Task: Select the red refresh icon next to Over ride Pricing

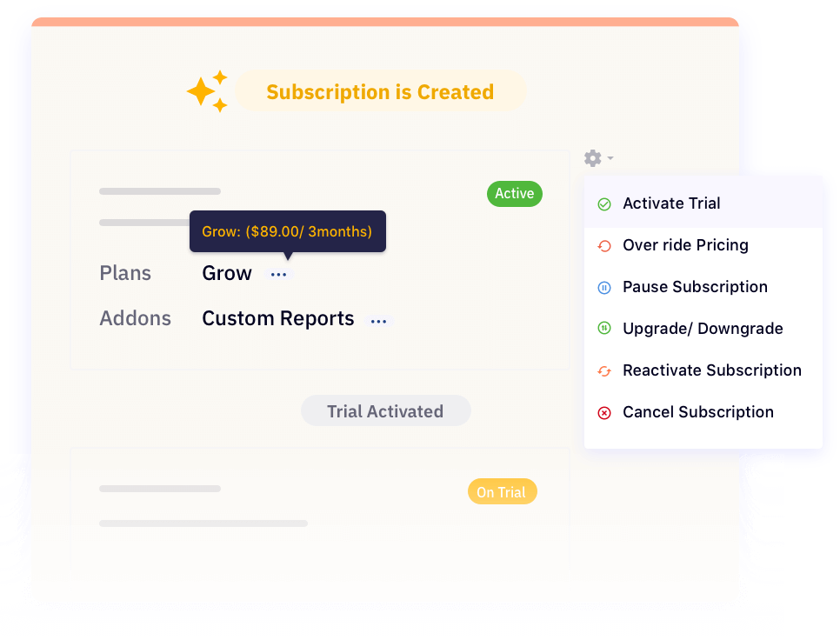Action: pos(605,245)
